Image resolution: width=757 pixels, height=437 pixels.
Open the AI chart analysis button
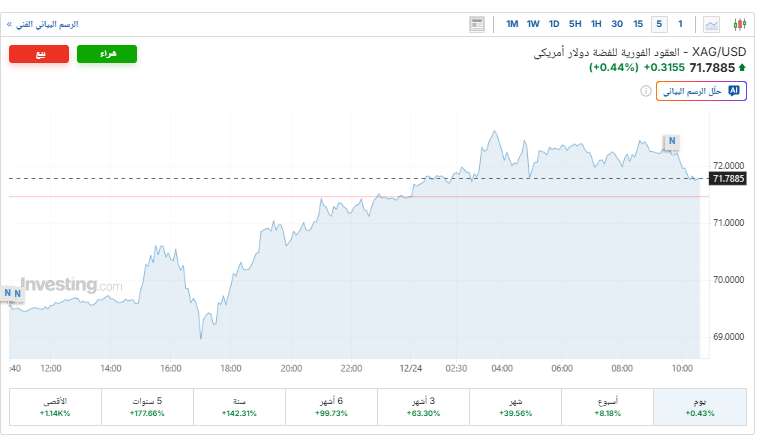(701, 91)
